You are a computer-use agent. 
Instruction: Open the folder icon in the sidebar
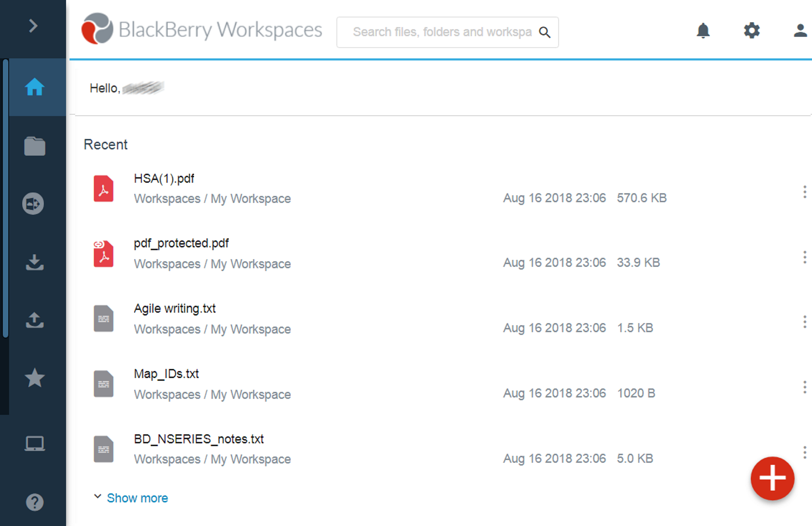35,146
